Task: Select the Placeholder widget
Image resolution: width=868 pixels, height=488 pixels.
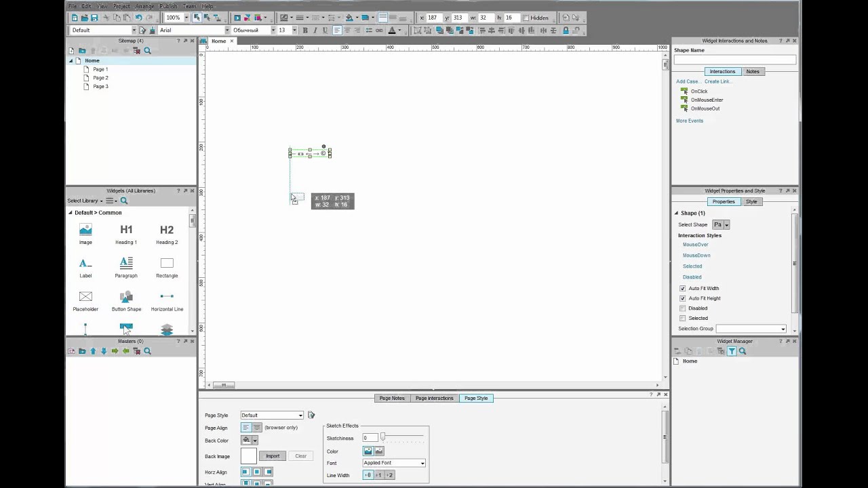Action: (x=85, y=302)
